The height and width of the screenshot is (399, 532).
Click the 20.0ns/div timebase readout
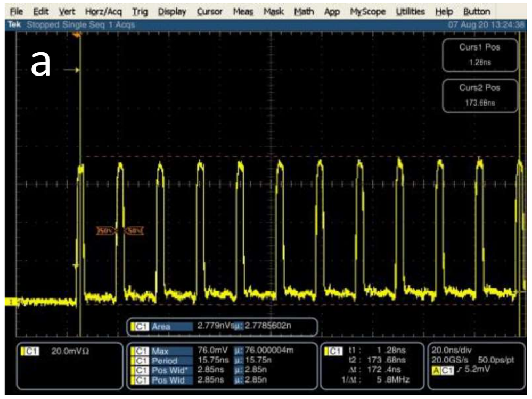[451, 350]
